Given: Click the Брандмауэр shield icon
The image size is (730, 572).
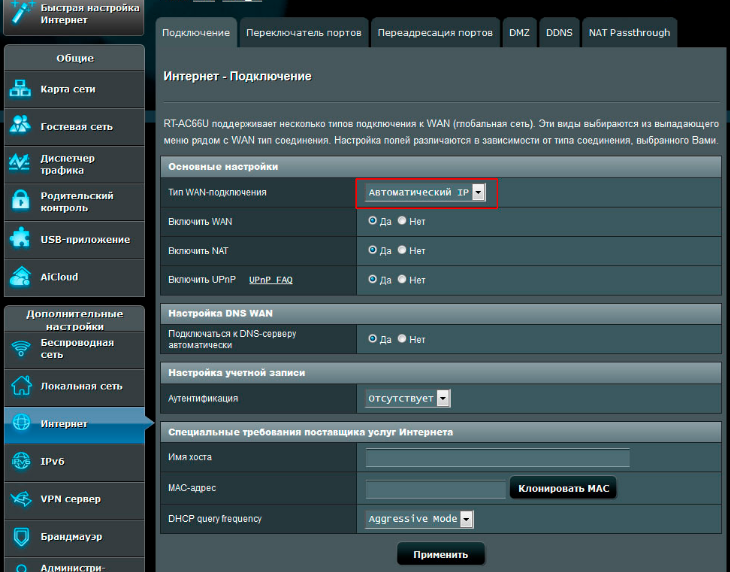Looking at the screenshot, I should (21, 537).
